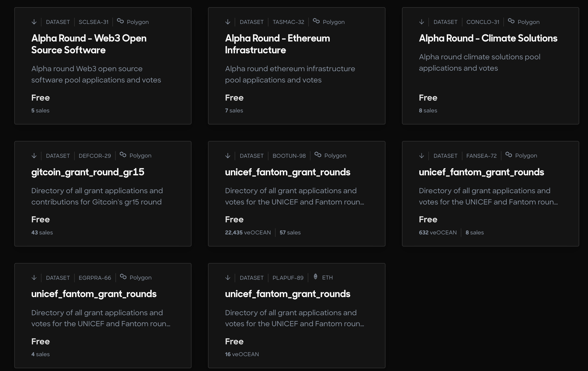This screenshot has height=371, width=588.
Task: Click '43 sales' on gitcoin card
Action: coord(42,232)
